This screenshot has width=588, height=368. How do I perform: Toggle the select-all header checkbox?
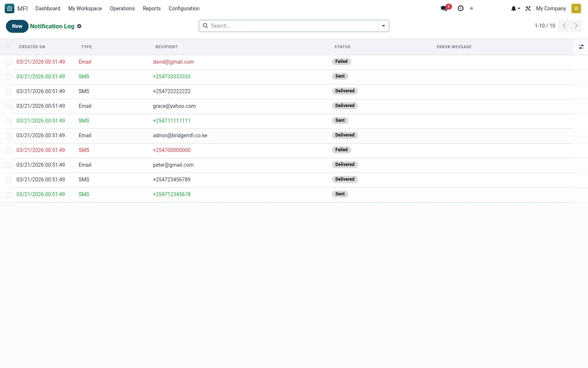(x=8, y=46)
